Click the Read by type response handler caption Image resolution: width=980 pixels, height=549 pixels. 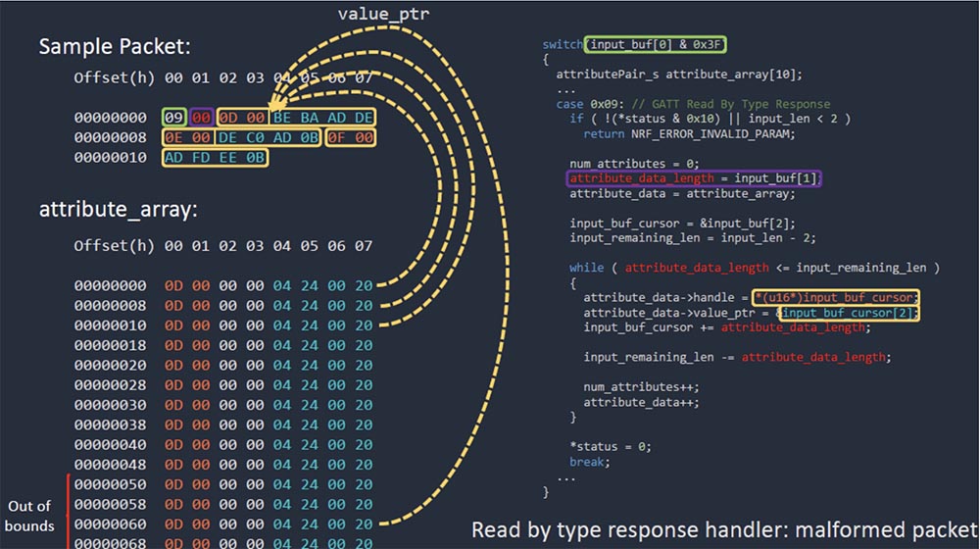tap(724, 530)
